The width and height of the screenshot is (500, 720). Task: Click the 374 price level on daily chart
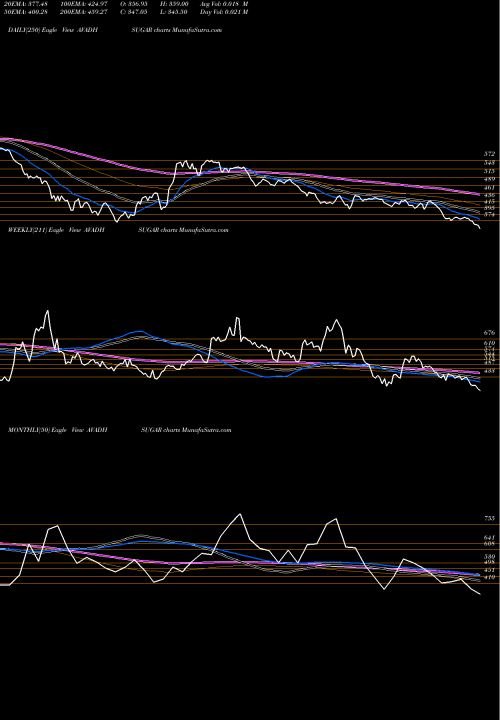489,215
